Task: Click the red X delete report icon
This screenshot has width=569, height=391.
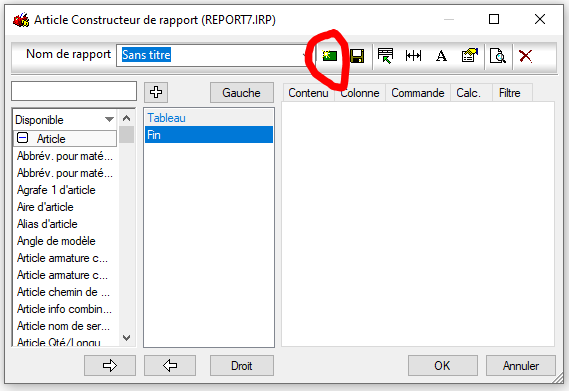Action: click(x=525, y=56)
